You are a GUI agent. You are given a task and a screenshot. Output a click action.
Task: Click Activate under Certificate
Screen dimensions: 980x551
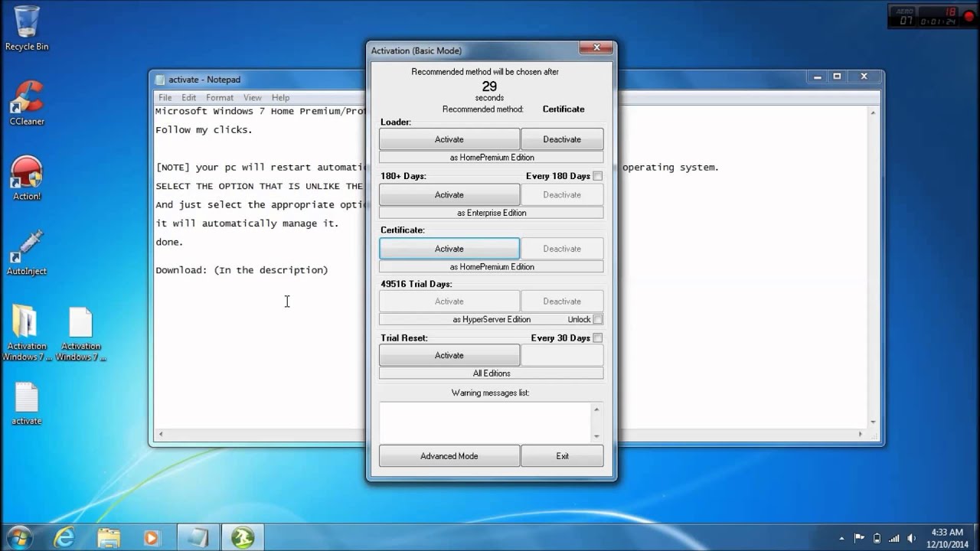click(x=449, y=249)
